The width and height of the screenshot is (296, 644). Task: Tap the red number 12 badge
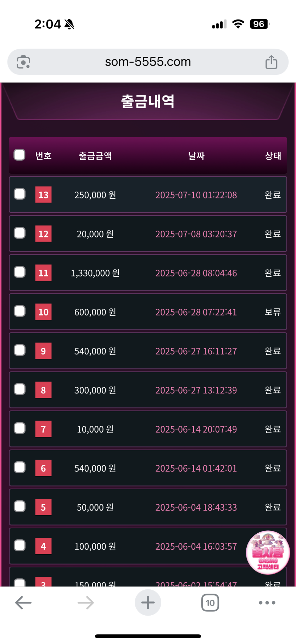pyautogui.click(x=43, y=234)
